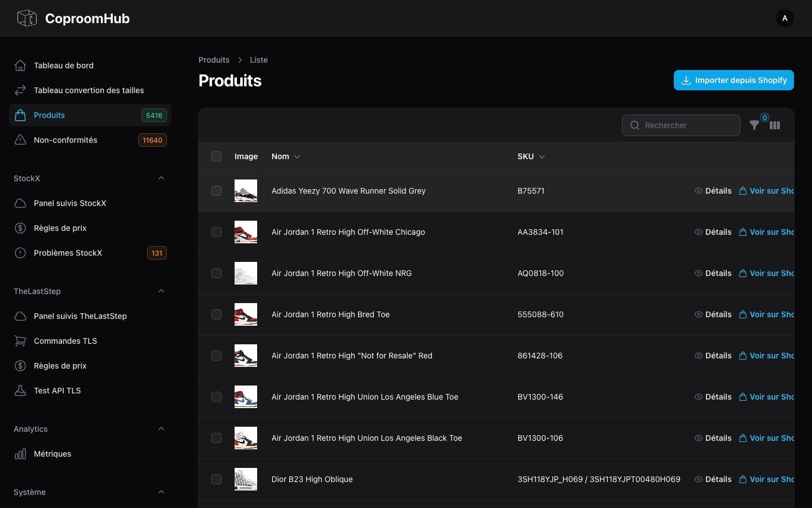This screenshot has width=812, height=508.
Task: Click the Métriques bar chart icon
Action: (x=20, y=454)
